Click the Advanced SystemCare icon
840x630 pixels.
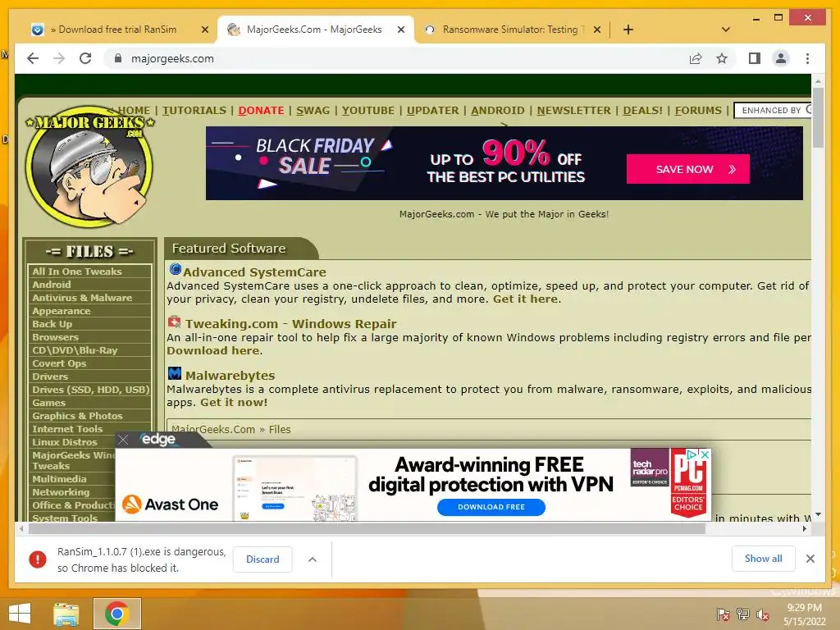point(176,269)
